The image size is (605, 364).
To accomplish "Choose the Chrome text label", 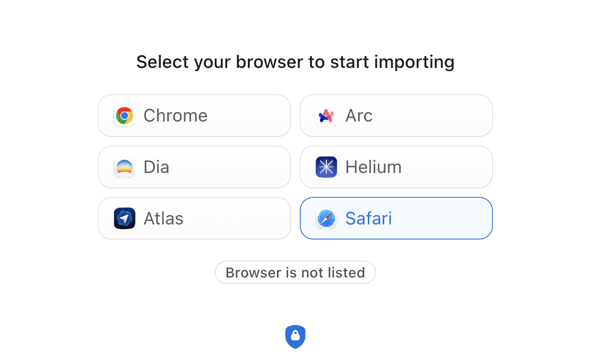I will coord(175,116).
